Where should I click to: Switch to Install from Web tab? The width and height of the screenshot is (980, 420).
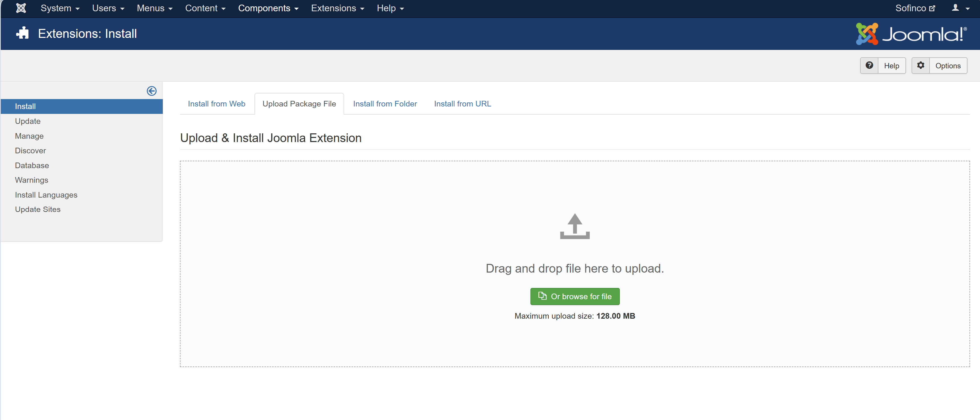pyautogui.click(x=217, y=104)
